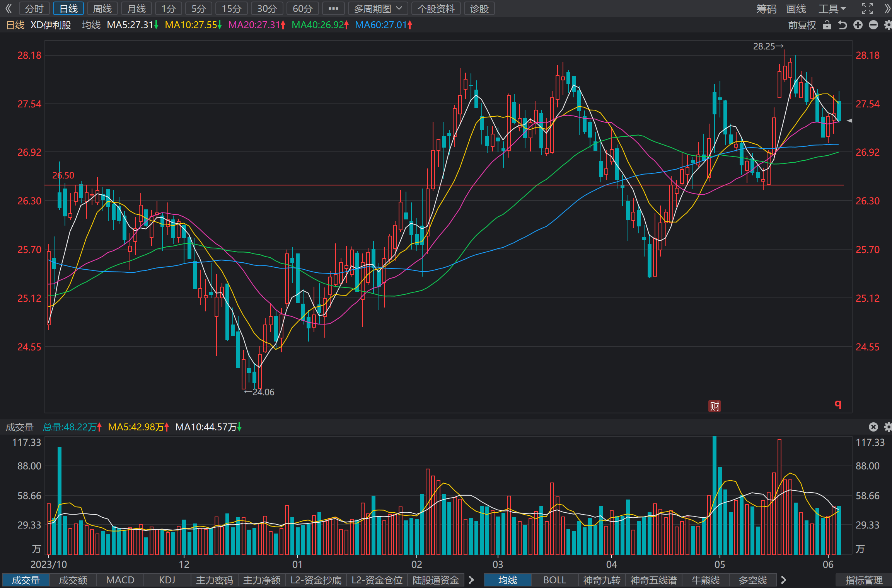Image resolution: width=892 pixels, height=588 pixels.
Task: Toggle fullscreen chart icon
Action: click(867, 8)
